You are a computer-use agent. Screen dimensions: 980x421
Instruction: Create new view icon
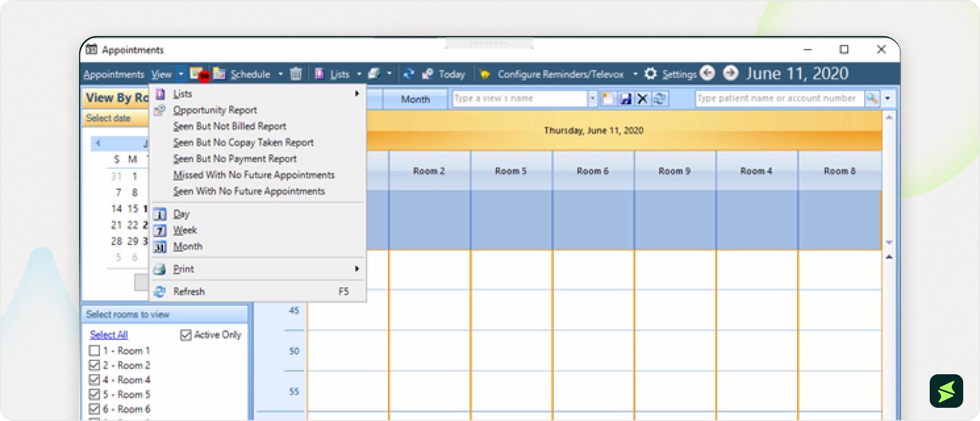[x=608, y=98]
